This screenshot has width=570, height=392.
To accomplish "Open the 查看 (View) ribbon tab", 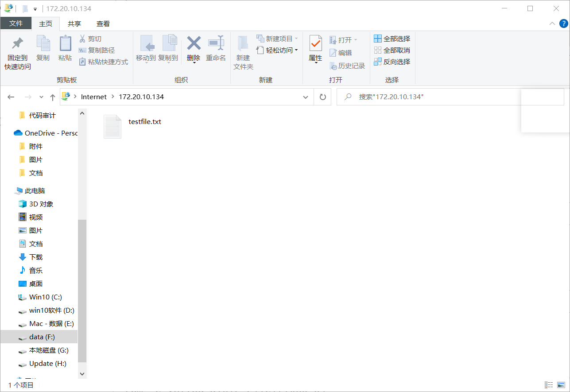I will pos(103,24).
